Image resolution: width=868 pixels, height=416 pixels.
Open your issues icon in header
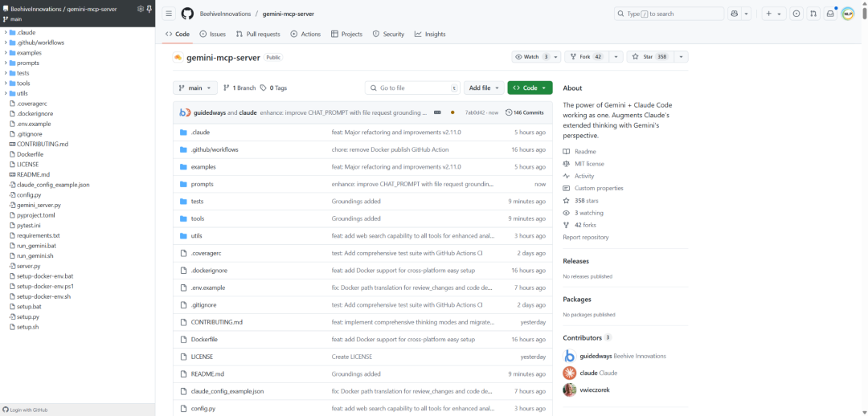[x=796, y=14]
